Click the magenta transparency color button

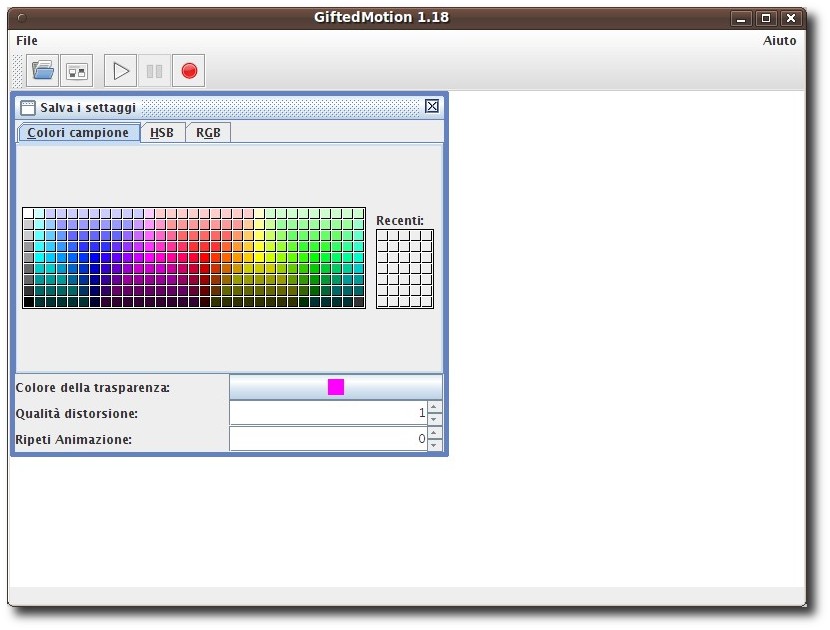pyautogui.click(x=336, y=387)
